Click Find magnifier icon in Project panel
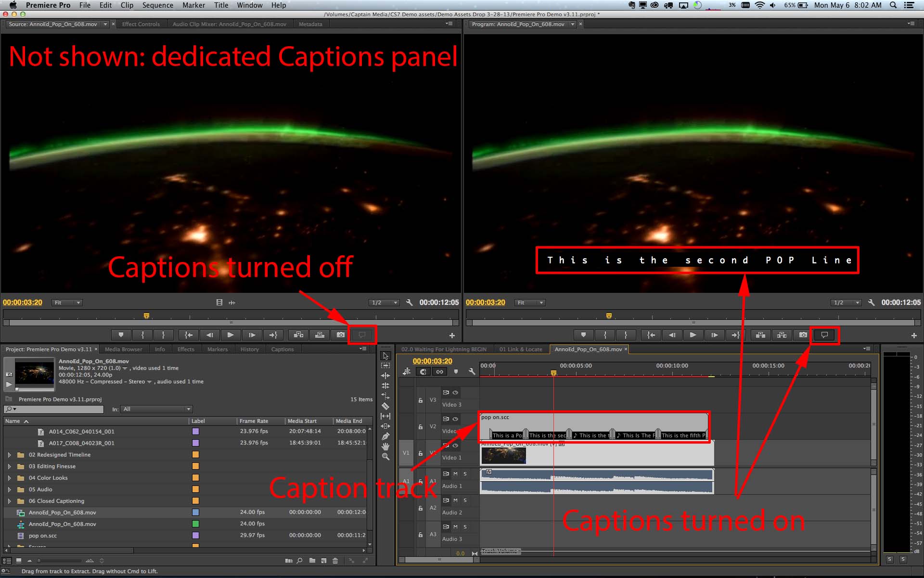Screen dimensions: 924x578 (300, 561)
